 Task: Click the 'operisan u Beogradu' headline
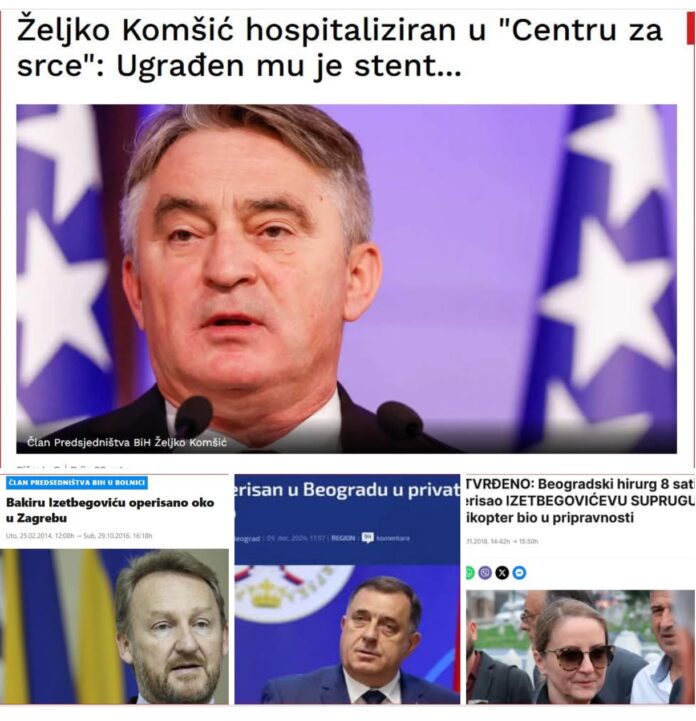(x=347, y=490)
